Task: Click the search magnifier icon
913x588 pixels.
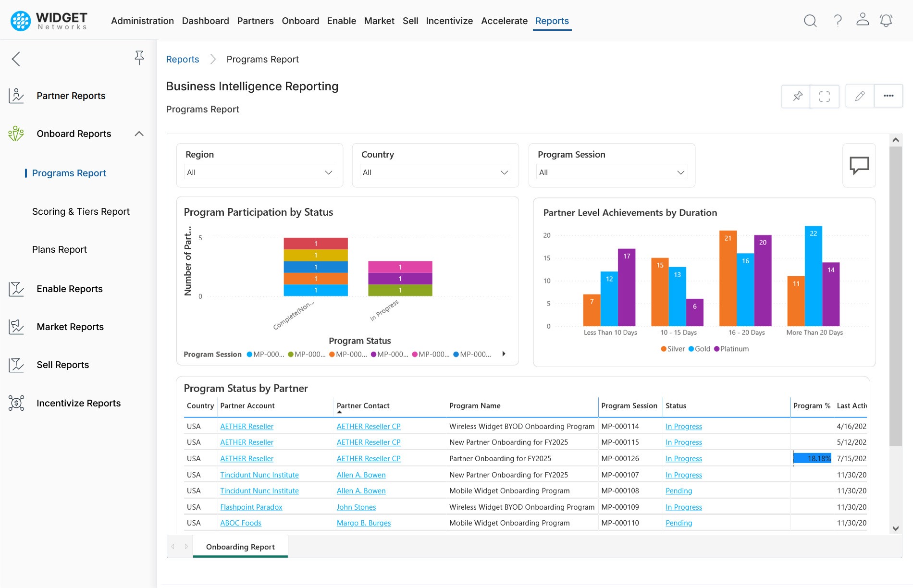Action: 810,21
